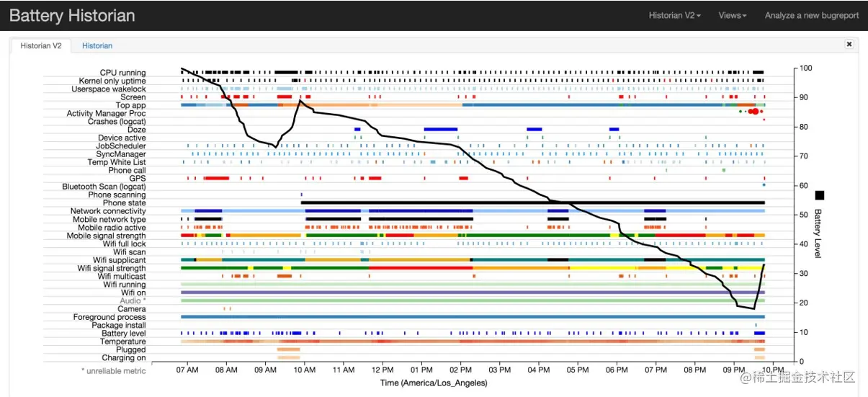The width and height of the screenshot is (868, 397).
Task: Click the unreliable metric footnote
Action: (114, 371)
